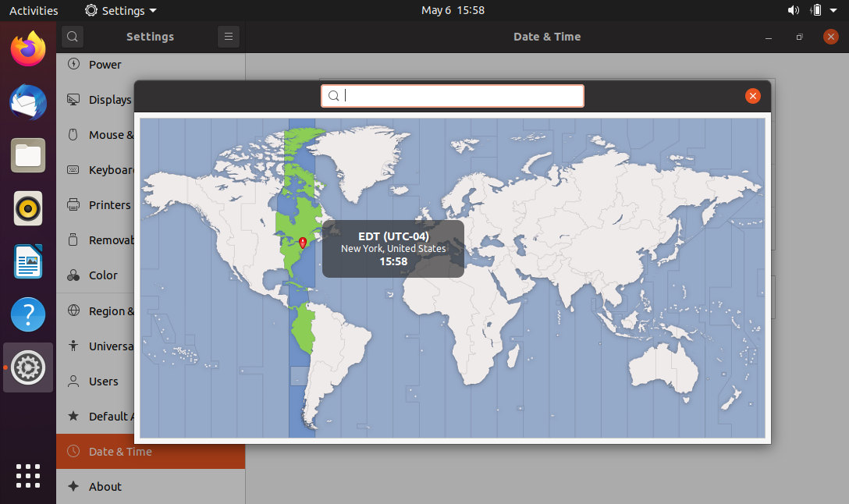
Task: Switch to the Displays settings panel
Action: (111, 99)
